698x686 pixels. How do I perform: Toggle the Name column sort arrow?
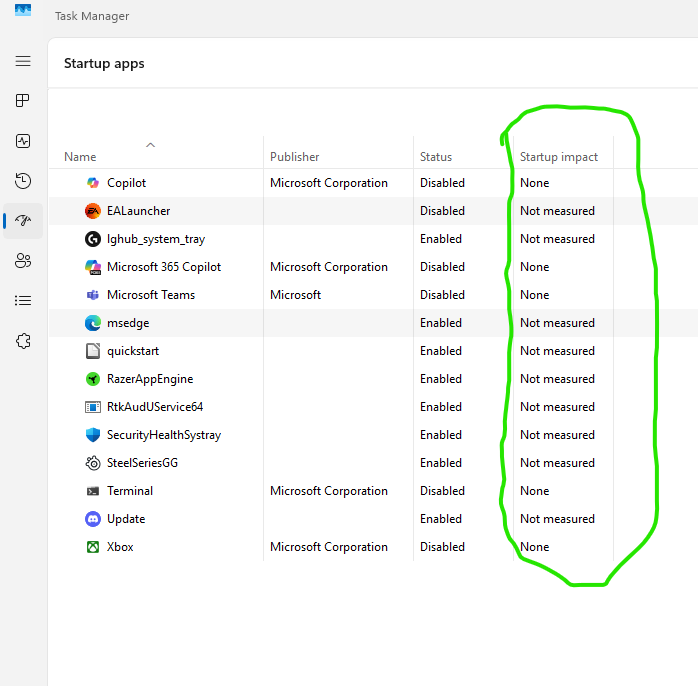tap(150, 145)
